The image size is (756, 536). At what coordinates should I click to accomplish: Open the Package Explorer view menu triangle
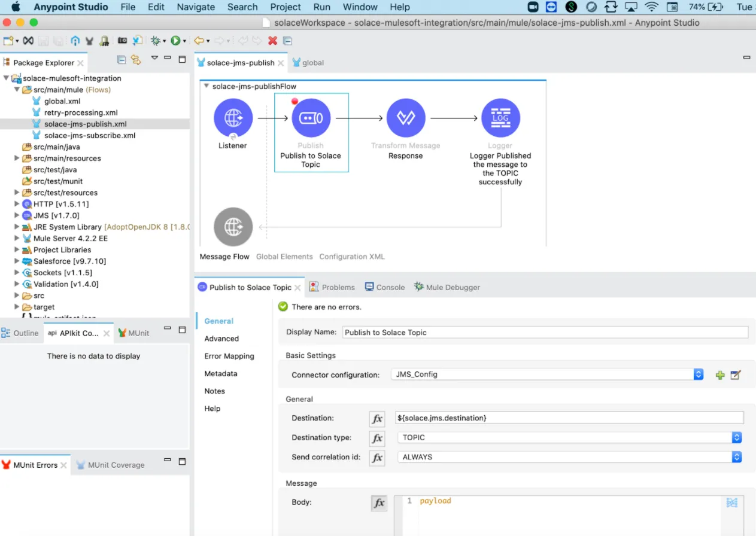point(154,59)
